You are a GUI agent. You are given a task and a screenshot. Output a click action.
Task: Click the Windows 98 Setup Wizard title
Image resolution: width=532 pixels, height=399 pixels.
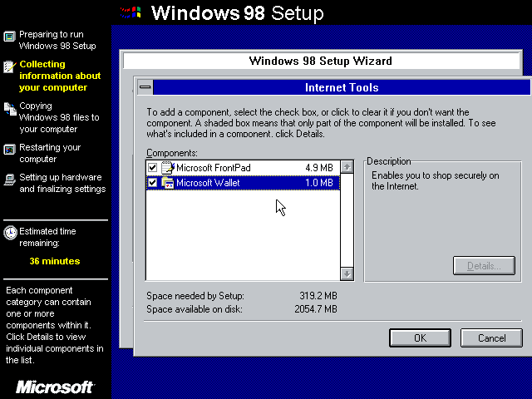pos(321,61)
